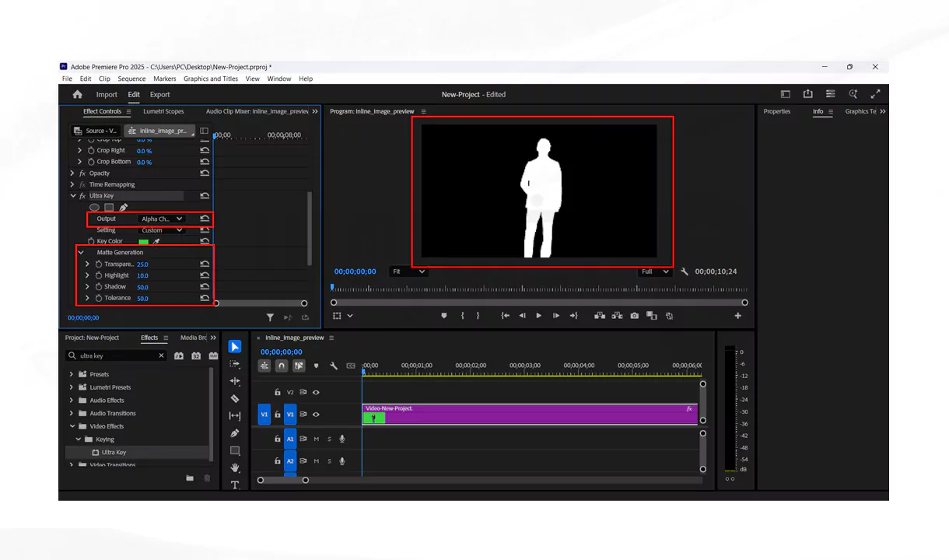
Task: Reset the Ultra Key effect
Action: pyautogui.click(x=205, y=196)
